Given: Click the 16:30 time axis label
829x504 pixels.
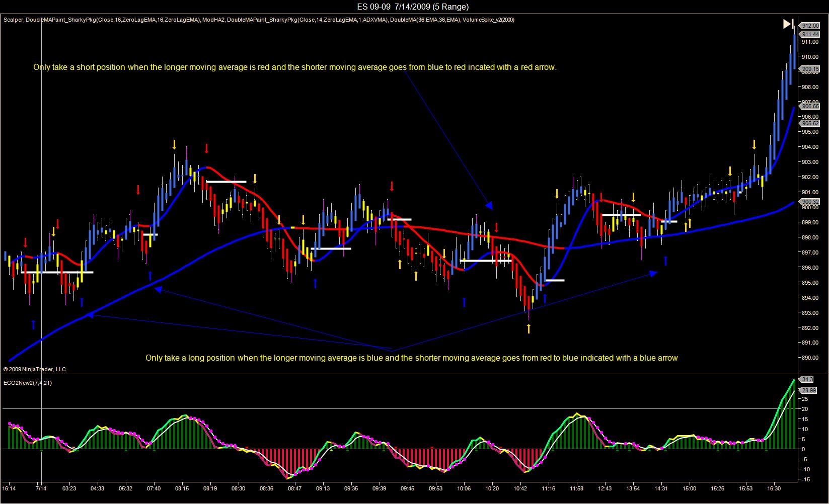Looking at the screenshot, I should coord(774,488).
